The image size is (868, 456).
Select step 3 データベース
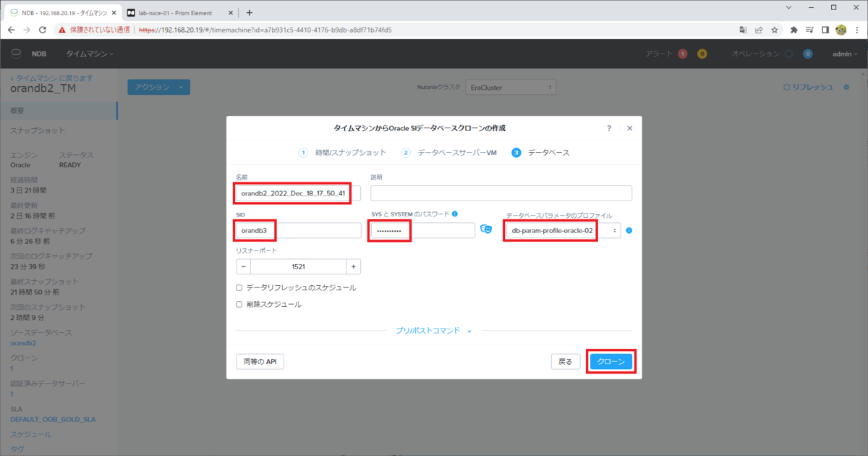(540, 153)
